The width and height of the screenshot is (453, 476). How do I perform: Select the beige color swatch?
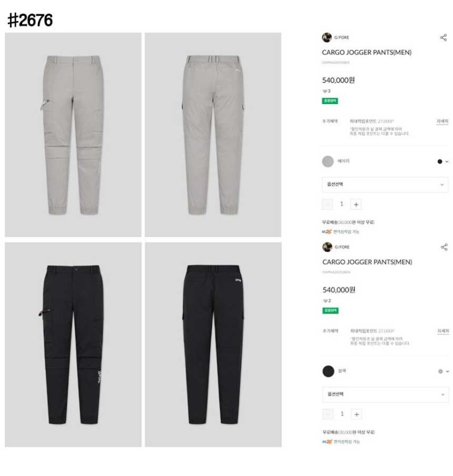tap(328, 161)
